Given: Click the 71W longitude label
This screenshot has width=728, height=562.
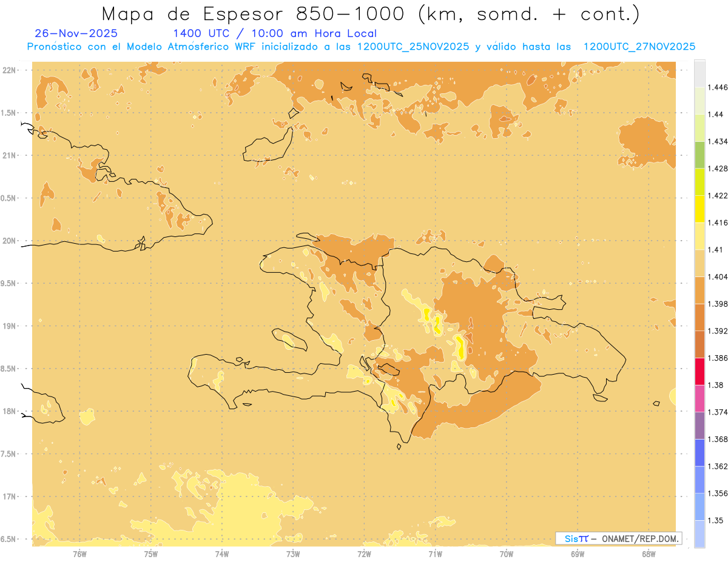Looking at the screenshot, I should pos(436,554).
